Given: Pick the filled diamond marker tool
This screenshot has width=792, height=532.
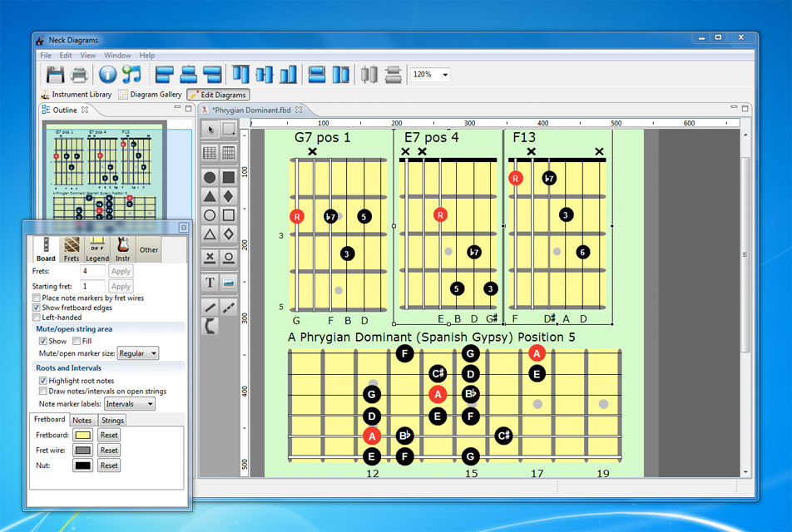Looking at the screenshot, I should [229, 196].
